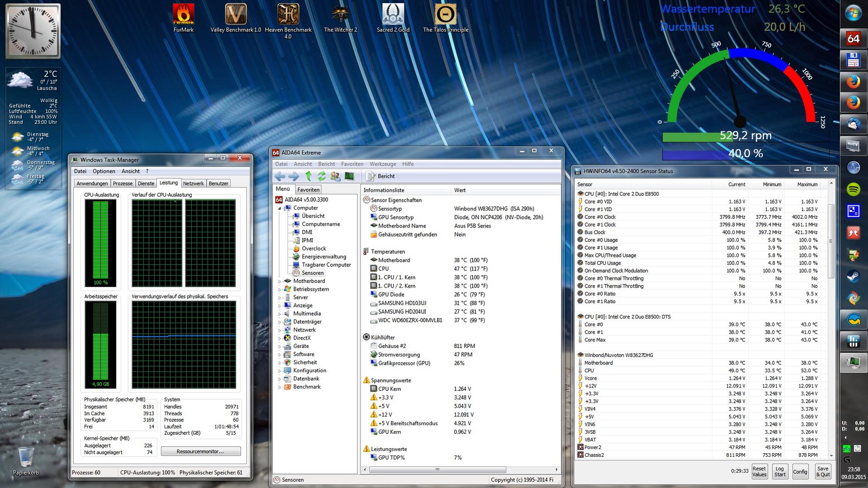The height and width of the screenshot is (488, 868).
Task: Open the green monitor graph icon in AIDA64 toolbar
Action: click(349, 176)
